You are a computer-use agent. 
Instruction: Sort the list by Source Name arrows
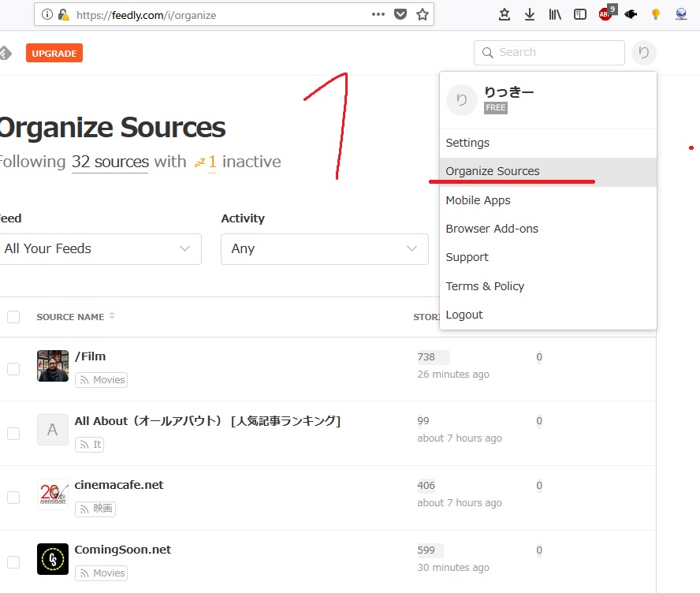point(112,315)
